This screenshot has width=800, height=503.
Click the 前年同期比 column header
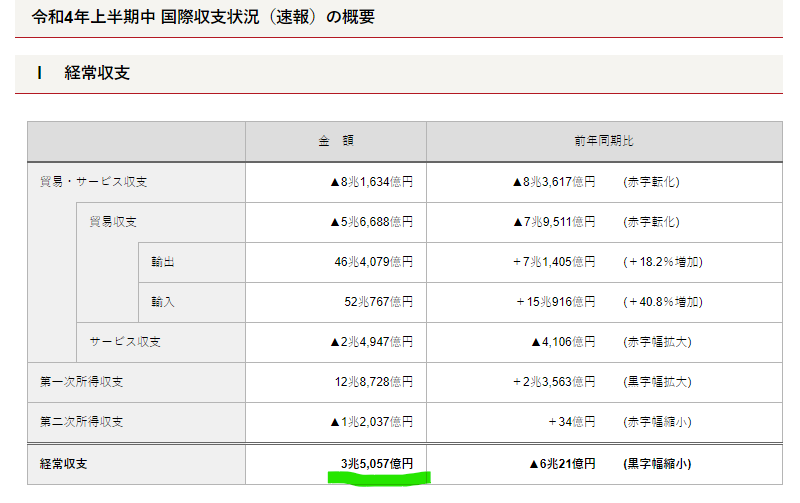click(x=604, y=142)
